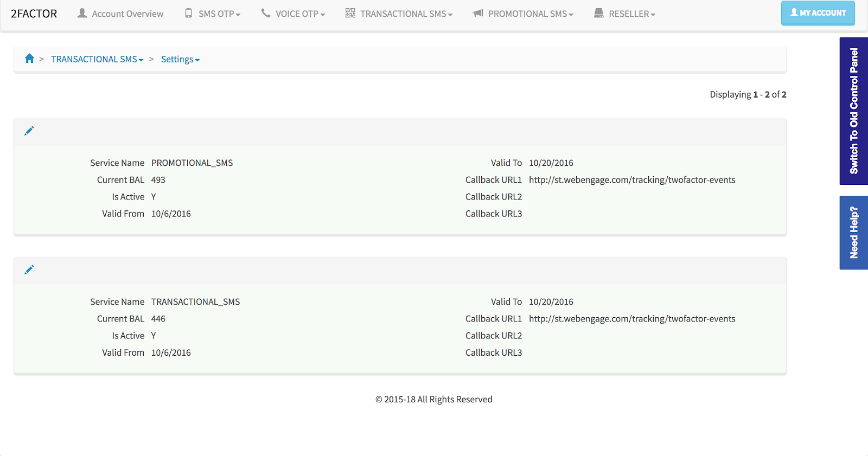The height and width of the screenshot is (456, 868).
Task: Open PROMOTIONAL SMS navbar menu
Action: coord(523,14)
